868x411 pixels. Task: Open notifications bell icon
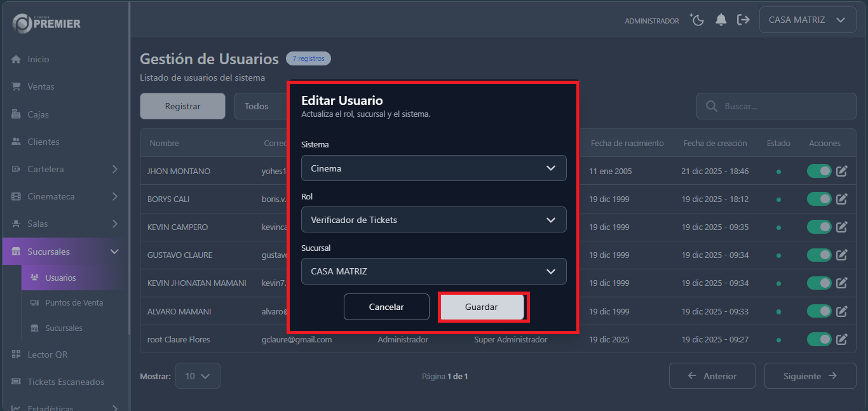(x=721, y=20)
